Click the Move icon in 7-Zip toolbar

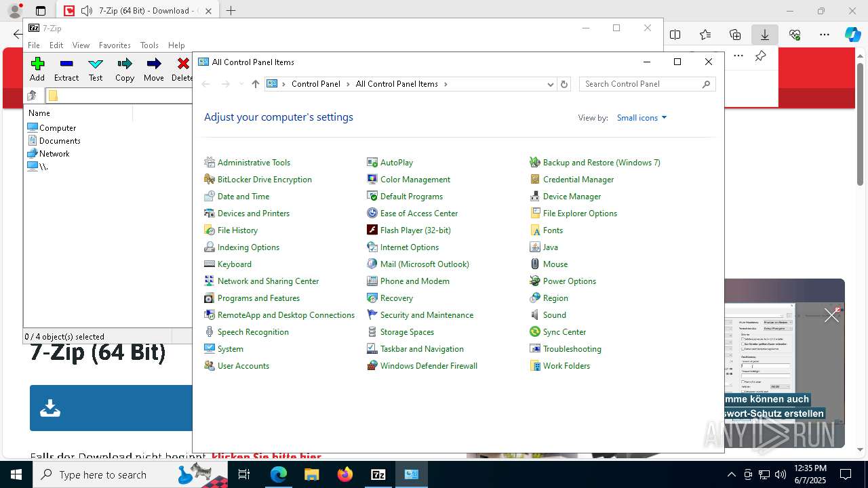click(x=154, y=64)
